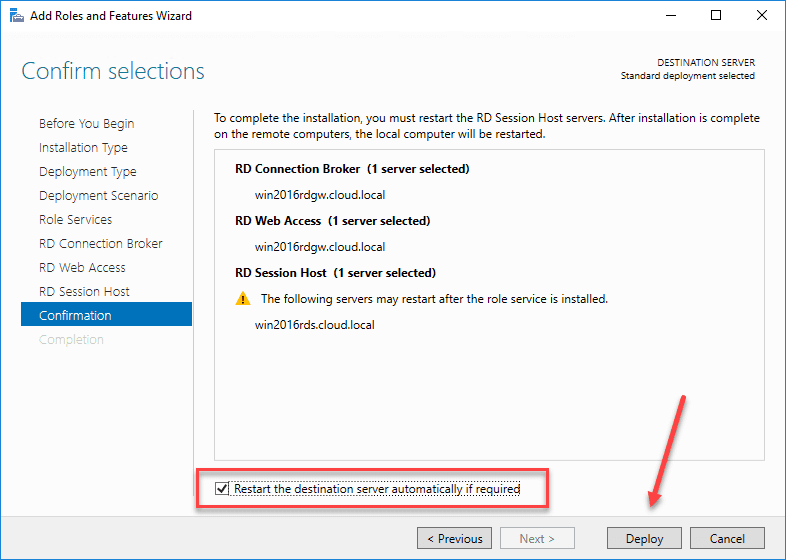Jump to Deployment Scenario step
This screenshot has width=786, height=560.
98,196
